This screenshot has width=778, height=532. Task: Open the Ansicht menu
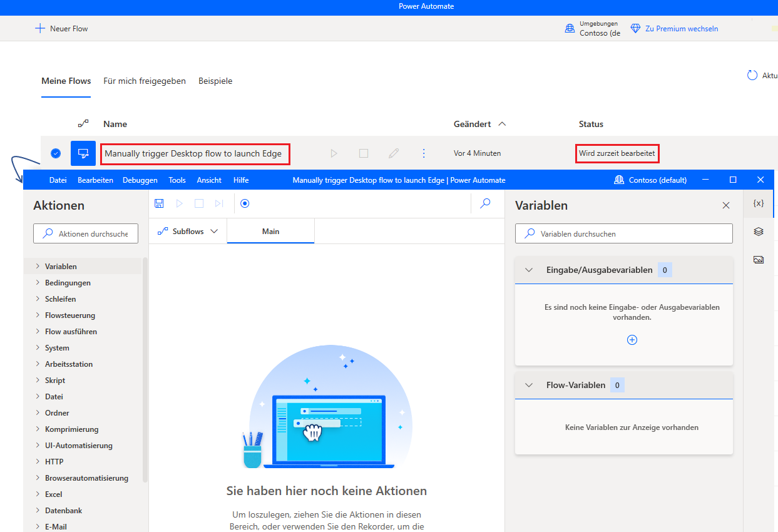209,180
